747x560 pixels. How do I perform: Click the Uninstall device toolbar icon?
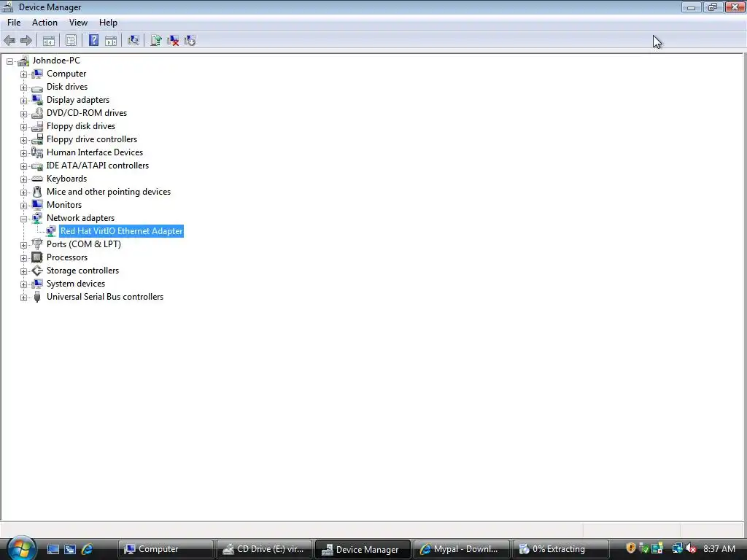[x=173, y=41]
